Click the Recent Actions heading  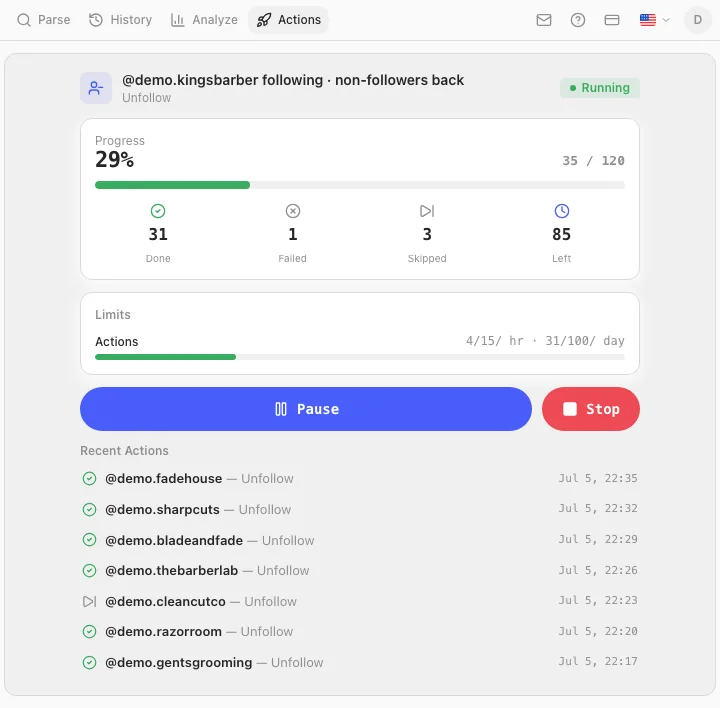124,450
